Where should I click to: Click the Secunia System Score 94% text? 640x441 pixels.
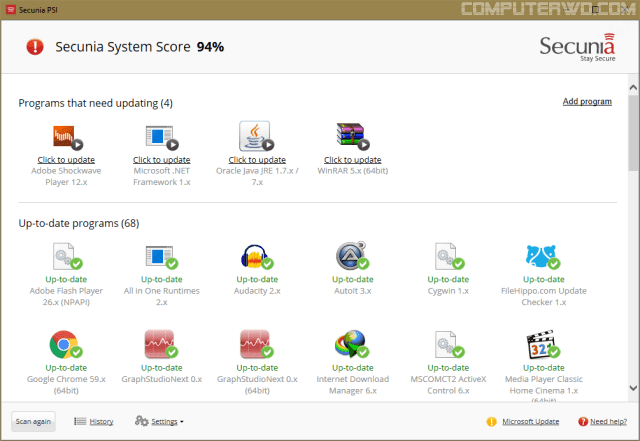[x=140, y=47]
